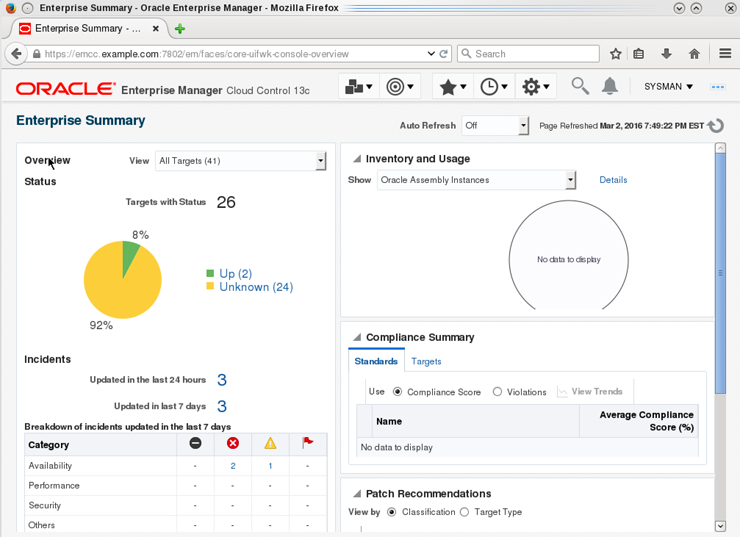The image size is (740, 537).
Task: Open the notifications bell
Action: coord(609,86)
